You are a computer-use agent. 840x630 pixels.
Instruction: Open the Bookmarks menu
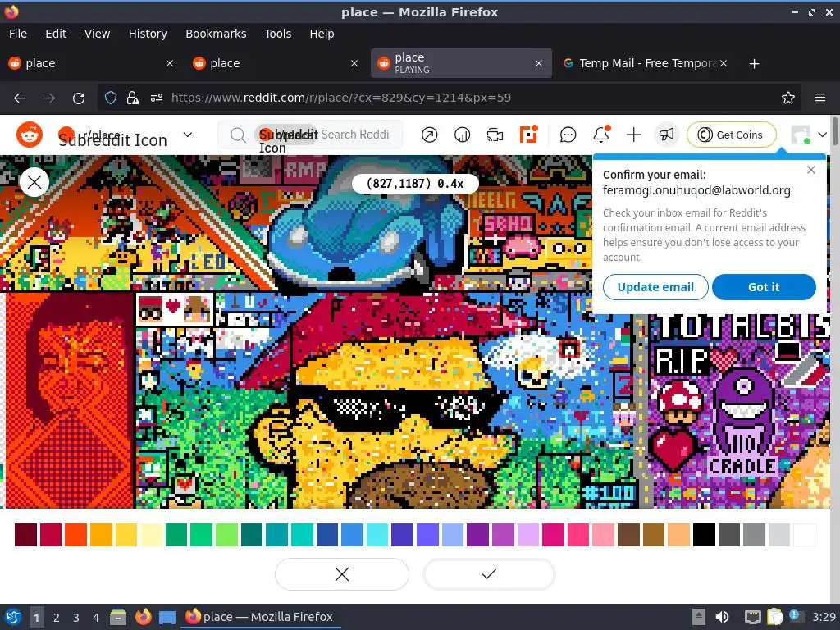216,34
